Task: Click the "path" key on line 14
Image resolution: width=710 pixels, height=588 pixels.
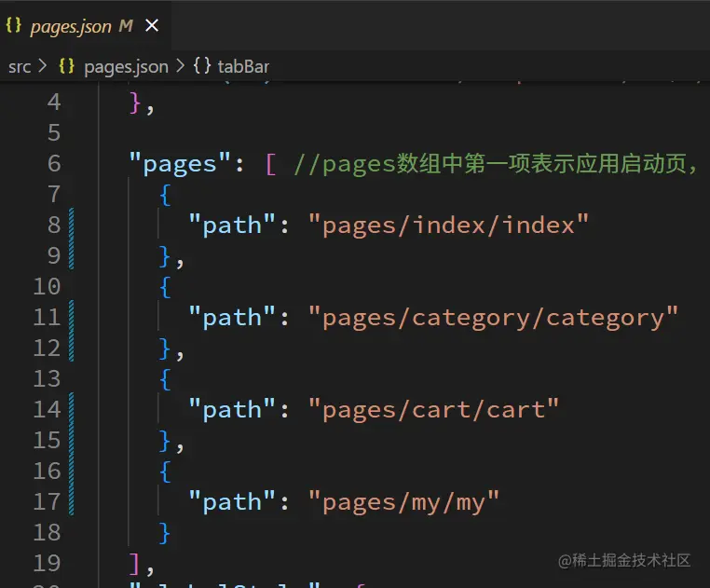Action: [232, 409]
